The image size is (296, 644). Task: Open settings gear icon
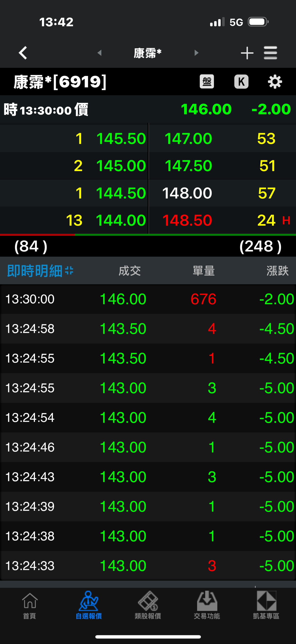pyautogui.click(x=275, y=82)
